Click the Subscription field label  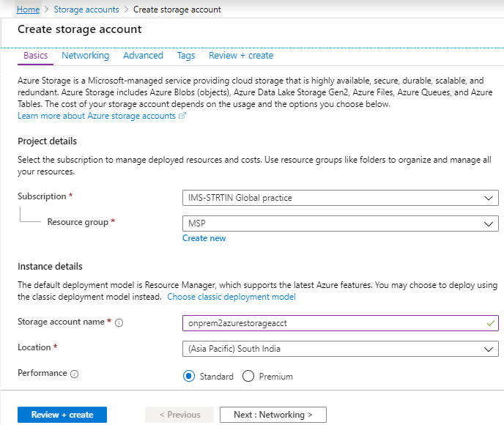click(42, 196)
